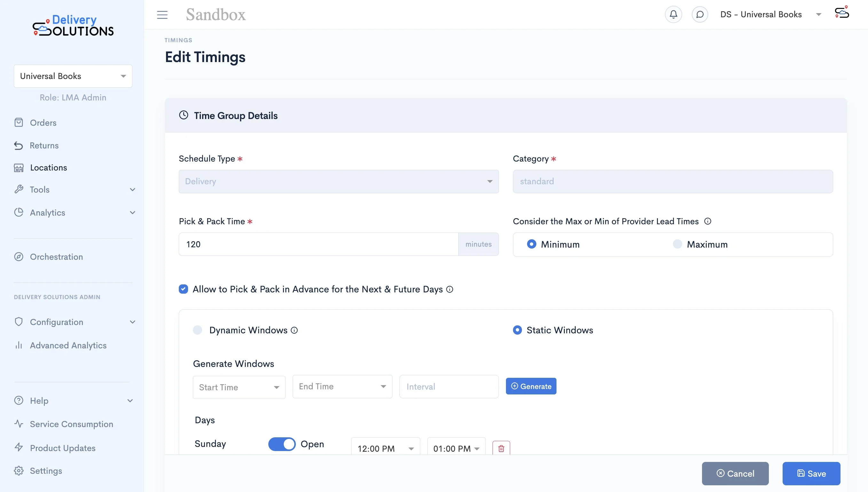
Task: Click the disabled Category standard field
Action: 673,181
